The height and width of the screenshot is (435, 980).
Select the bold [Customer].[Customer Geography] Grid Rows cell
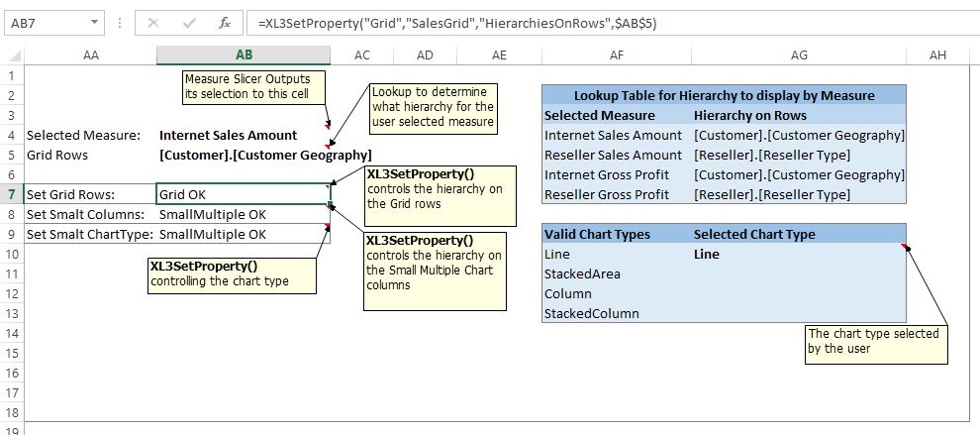(x=264, y=155)
